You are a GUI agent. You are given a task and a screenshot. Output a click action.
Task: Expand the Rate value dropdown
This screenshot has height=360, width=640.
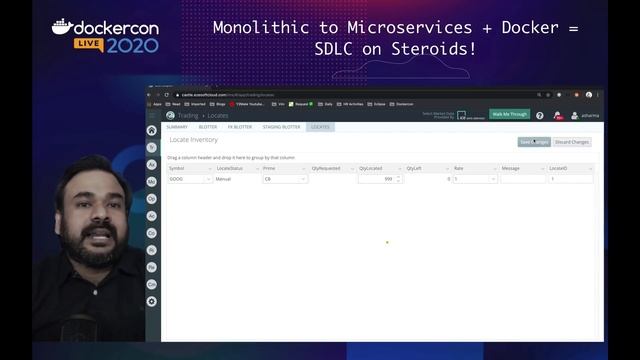coord(493,179)
